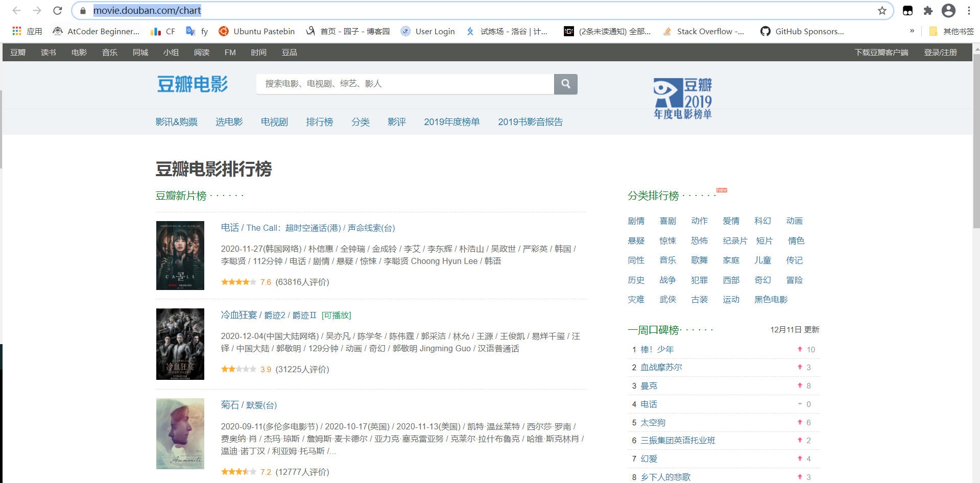This screenshot has height=483, width=980.
Task: Click the 可播放 tag for 冷血狂宴
Action: click(x=337, y=315)
